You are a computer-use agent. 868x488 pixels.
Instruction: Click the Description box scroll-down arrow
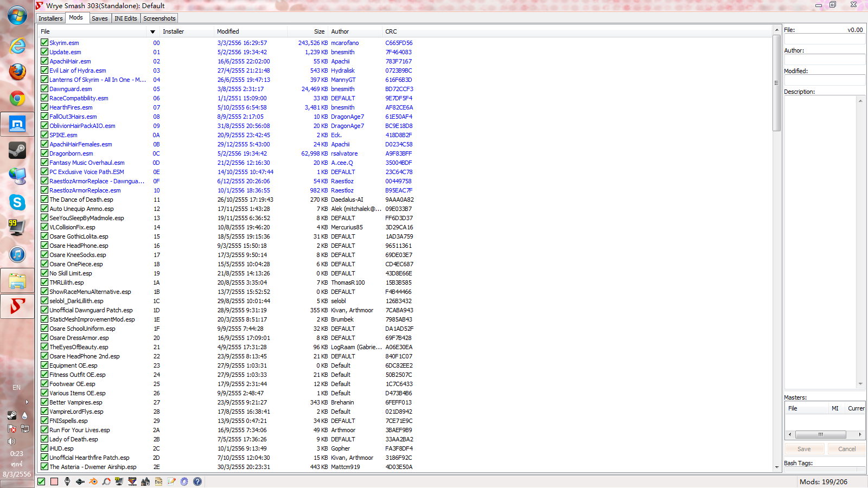[x=860, y=384]
